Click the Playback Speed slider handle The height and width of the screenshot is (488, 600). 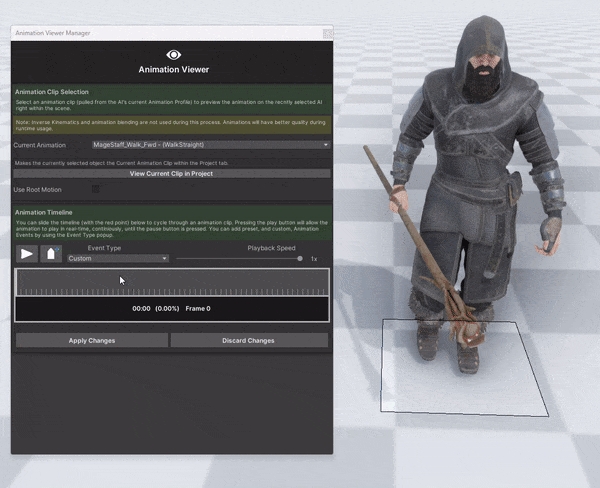[299, 258]
